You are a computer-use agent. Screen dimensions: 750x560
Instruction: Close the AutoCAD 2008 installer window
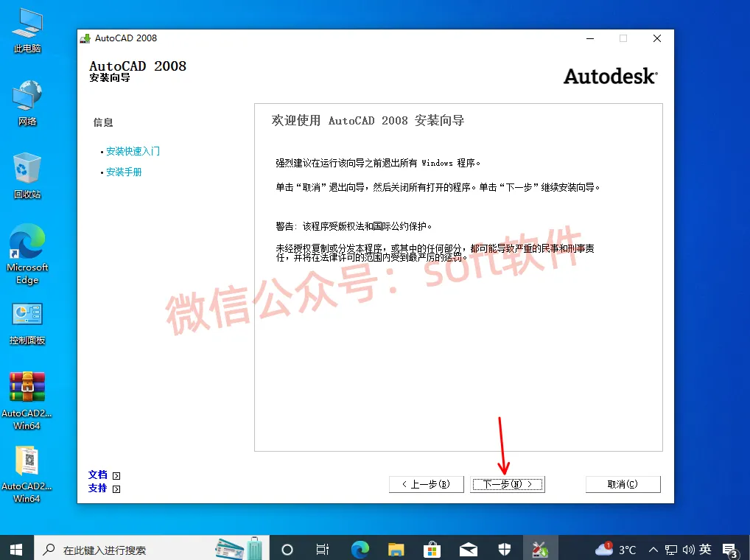coord(657,38)
